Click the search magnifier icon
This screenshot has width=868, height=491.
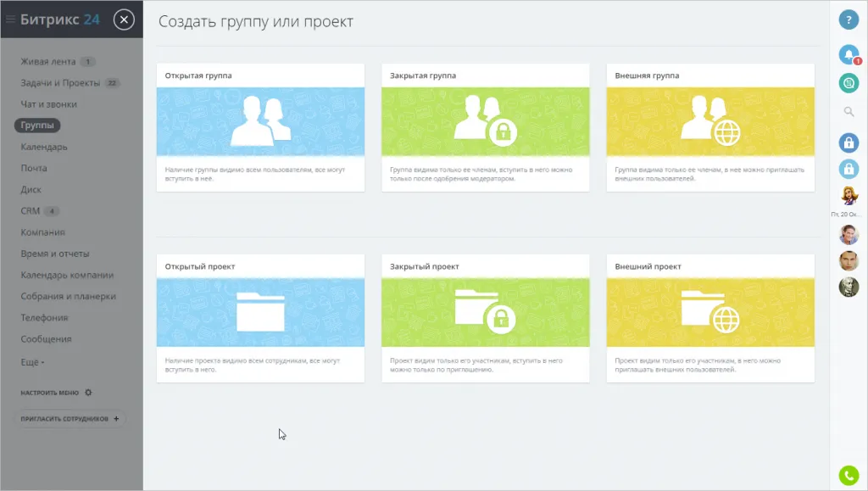pyautogui.click(x=849, y=111)
